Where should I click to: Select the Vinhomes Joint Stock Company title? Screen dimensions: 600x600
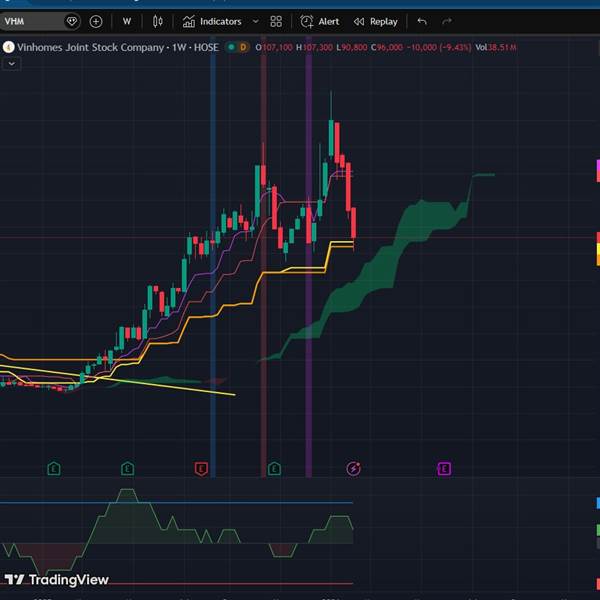[90, 47]
